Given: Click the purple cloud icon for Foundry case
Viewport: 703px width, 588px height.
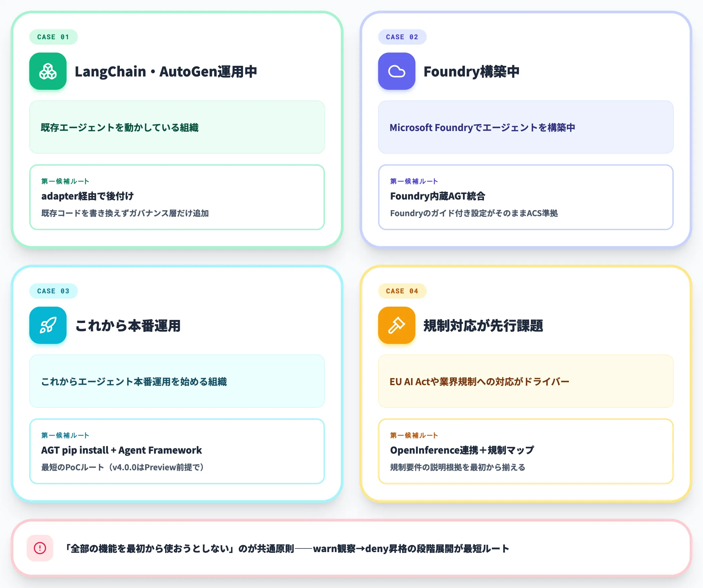Looking at the screenshot, I should tap(397, 71).
